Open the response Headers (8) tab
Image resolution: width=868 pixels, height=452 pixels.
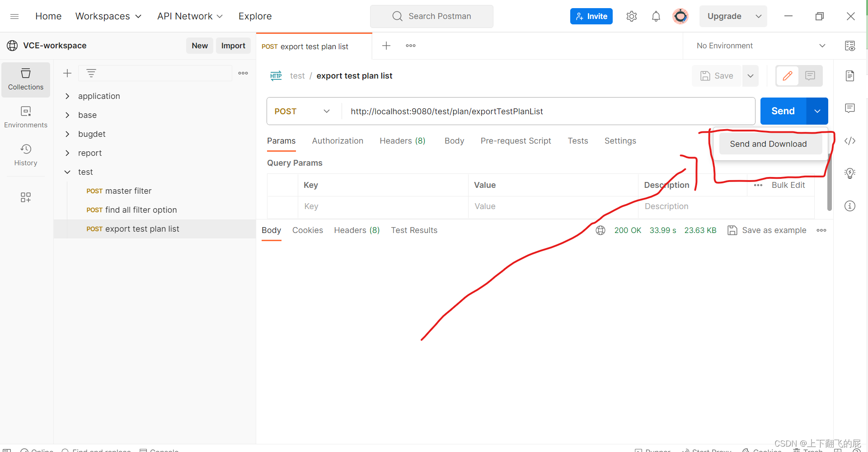click(x=357, y=230)
